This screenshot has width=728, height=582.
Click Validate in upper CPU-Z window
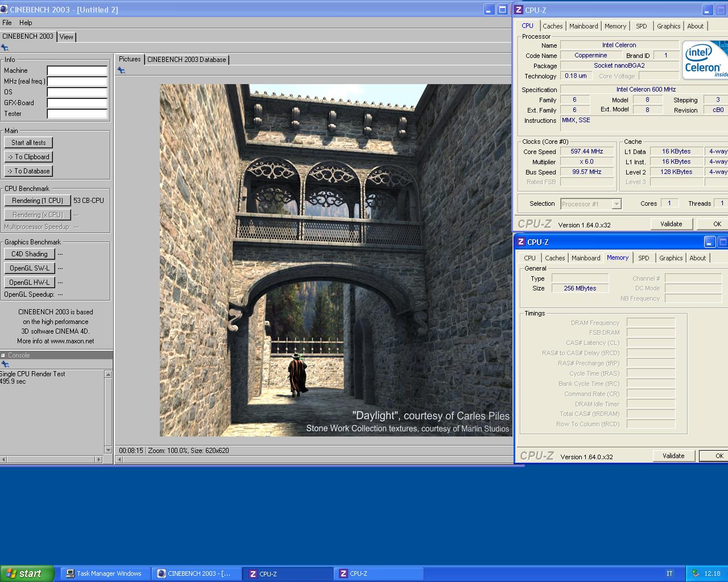point(671,224)
